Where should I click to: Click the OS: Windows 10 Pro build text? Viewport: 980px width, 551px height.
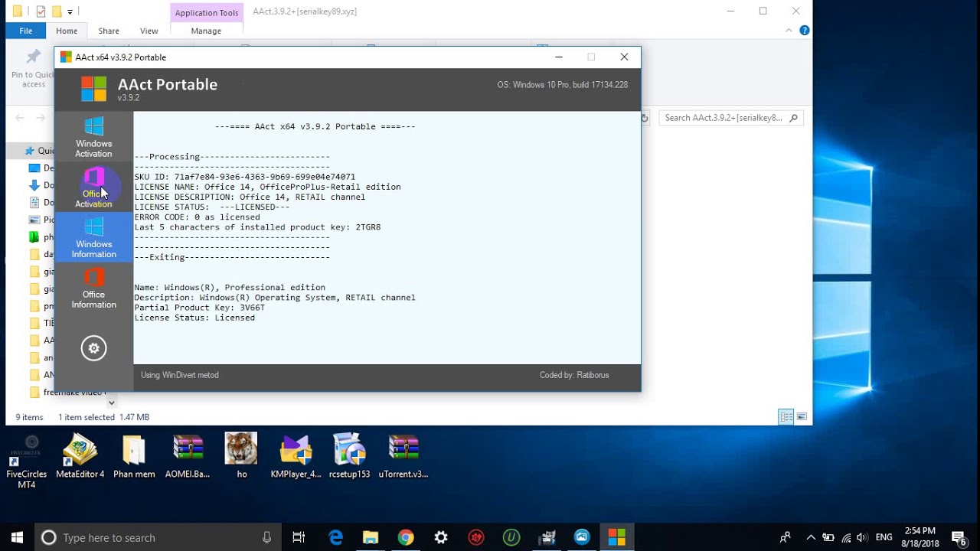coord(563,84)
